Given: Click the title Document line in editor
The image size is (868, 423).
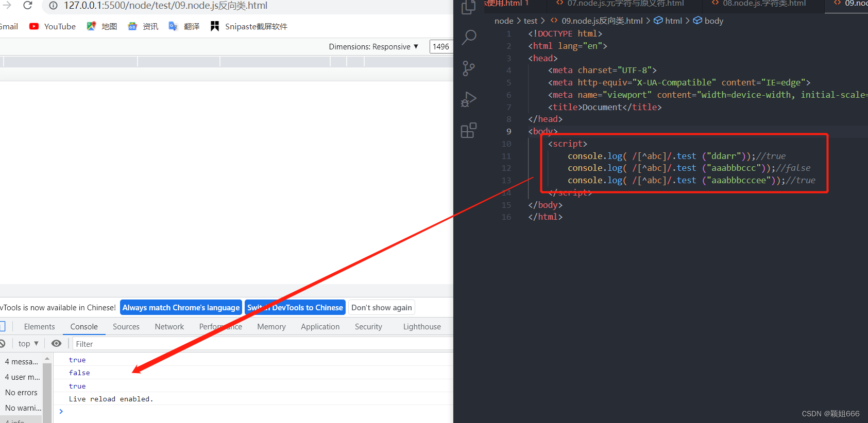Looking at the screenshot, I should 605,107.
